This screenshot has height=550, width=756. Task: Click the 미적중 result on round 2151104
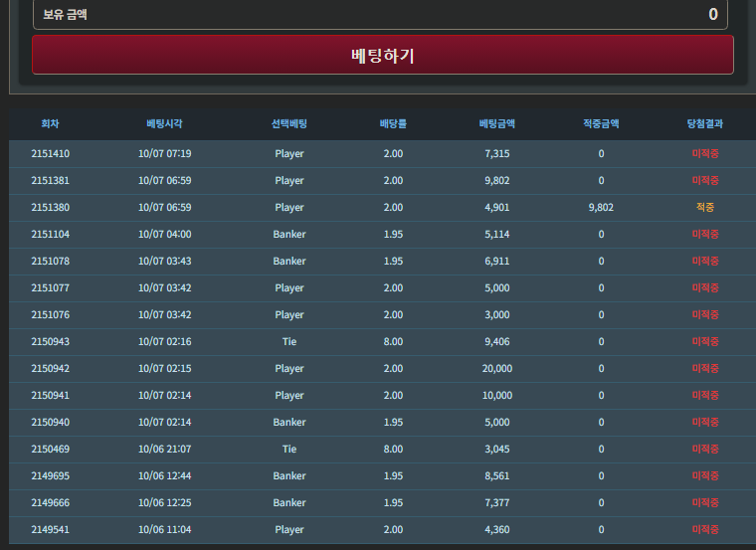pyautogui.click(x=705, y=235)
